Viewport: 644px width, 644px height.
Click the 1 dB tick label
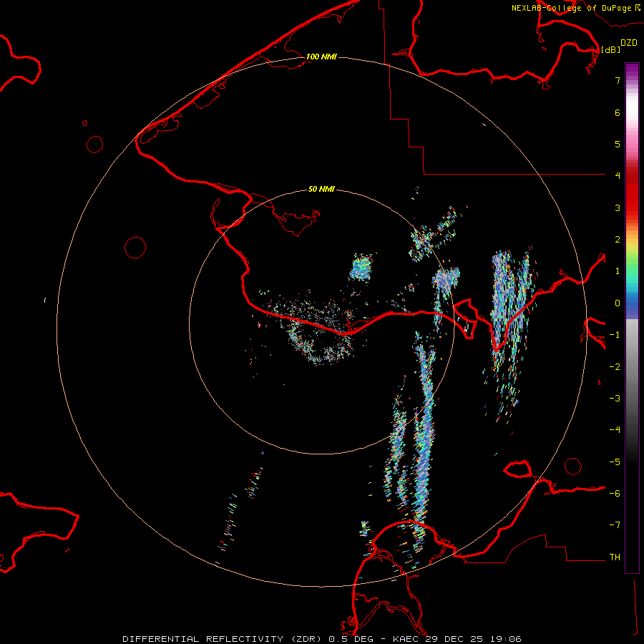point(618,271)
